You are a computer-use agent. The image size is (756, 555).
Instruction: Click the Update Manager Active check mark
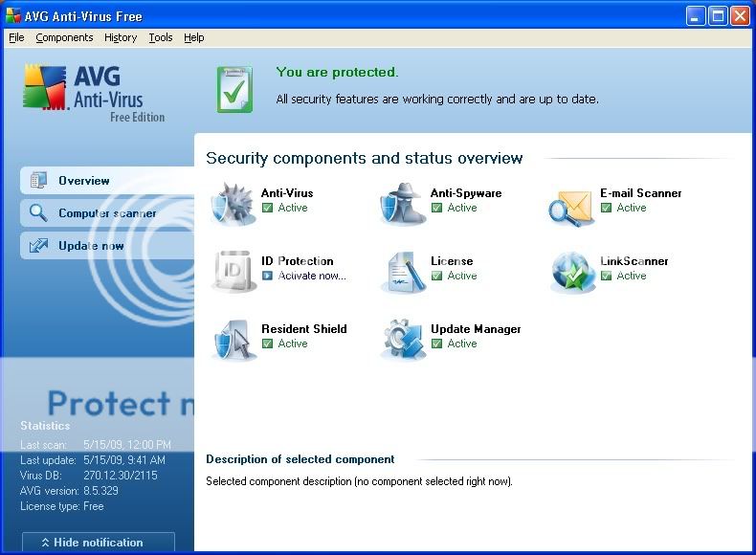pyautogui.click(x=436, y=344)
